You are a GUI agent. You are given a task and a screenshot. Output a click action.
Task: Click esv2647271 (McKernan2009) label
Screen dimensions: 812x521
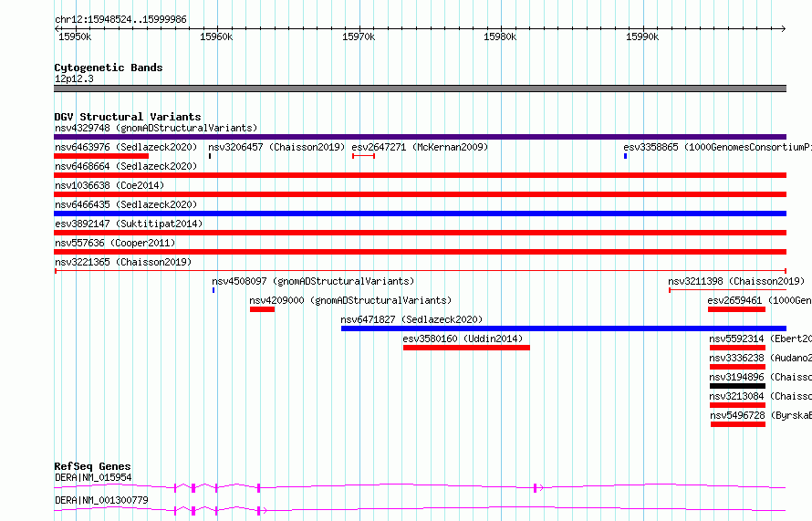pyautogui.click(x=420, y=147)
